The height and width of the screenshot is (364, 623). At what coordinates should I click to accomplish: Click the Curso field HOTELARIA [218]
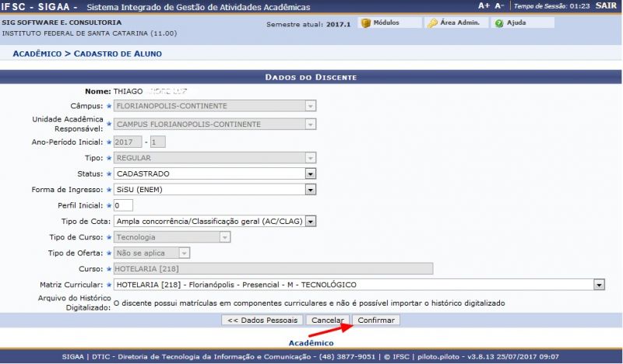point(273,268)
